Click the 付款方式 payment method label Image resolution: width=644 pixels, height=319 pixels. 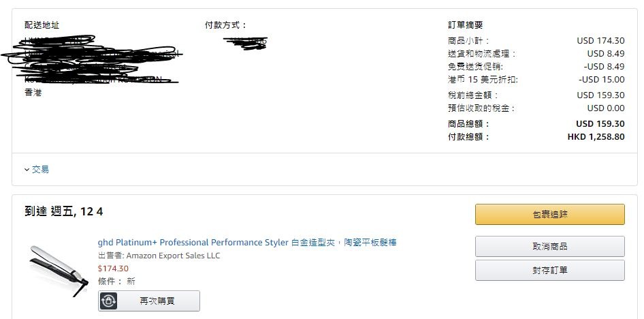(x=225, y=25)
